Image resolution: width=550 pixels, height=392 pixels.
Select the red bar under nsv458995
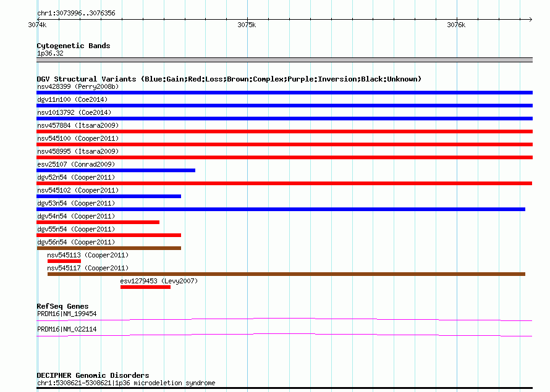(x=284, y=157)
